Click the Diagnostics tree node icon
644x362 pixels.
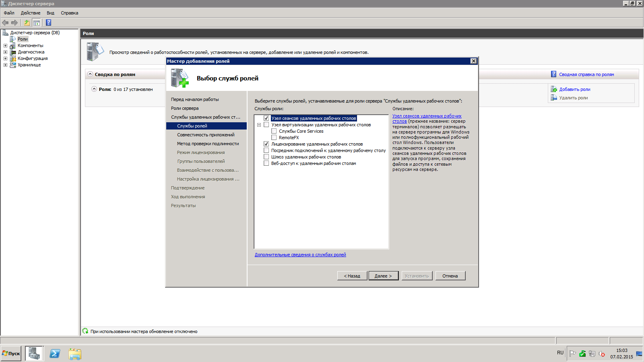[x=13, y=52]
